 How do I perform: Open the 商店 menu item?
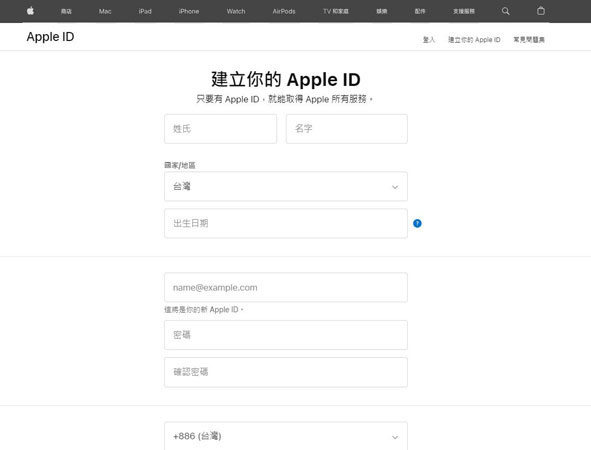(66, 11)
